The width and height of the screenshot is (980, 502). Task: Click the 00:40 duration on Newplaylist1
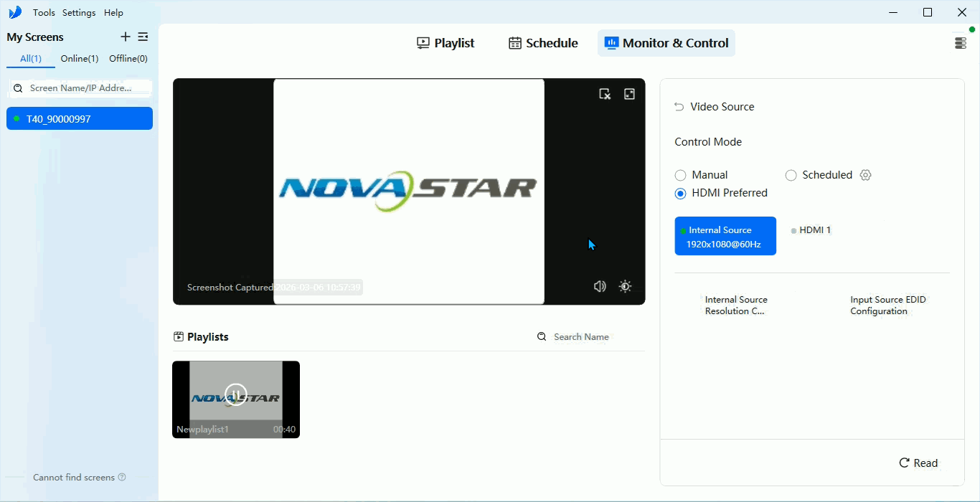[x=284, y=430]
